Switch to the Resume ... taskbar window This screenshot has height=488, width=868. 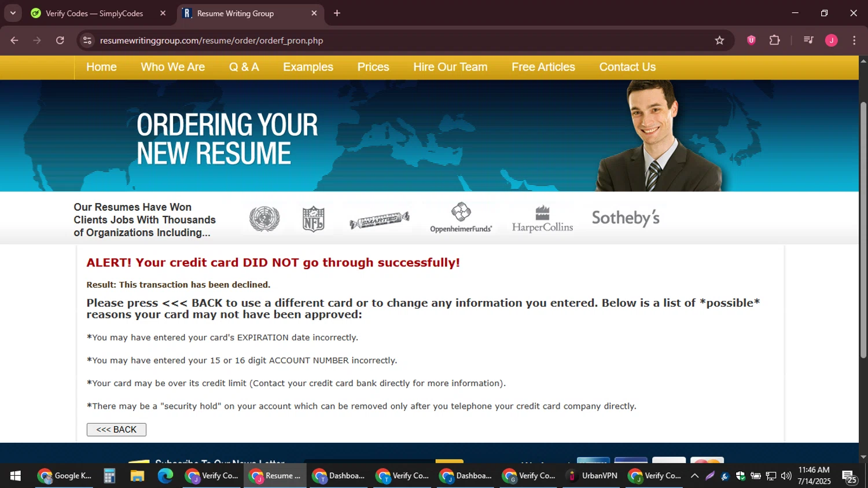click(x=275, y=476)
